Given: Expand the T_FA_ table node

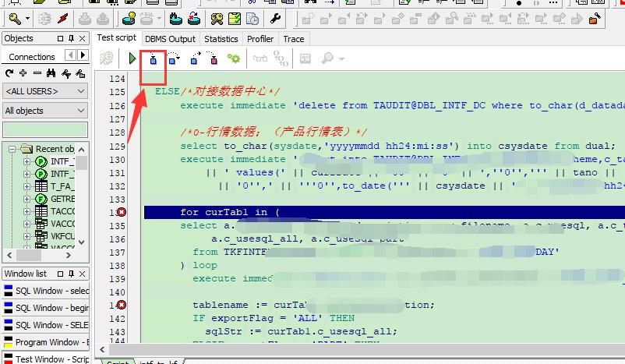Looking at the screenshot, I should tap(26, 186).
